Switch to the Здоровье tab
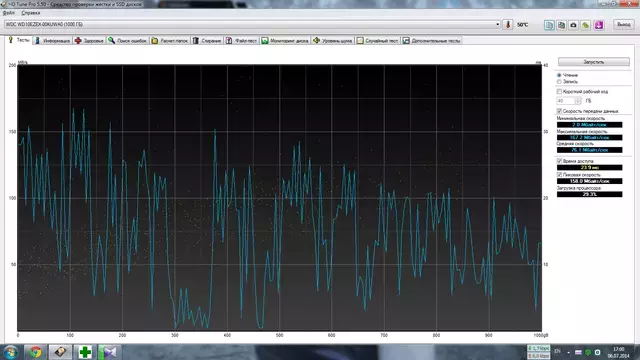Screen dimensions: 640x360 (89, 40)
